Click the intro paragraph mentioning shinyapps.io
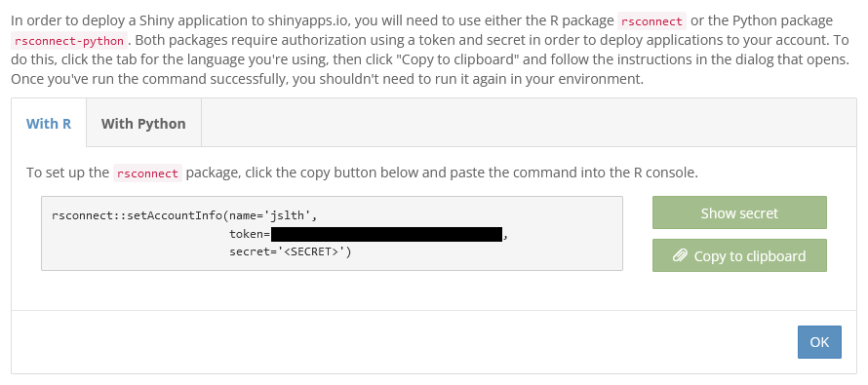The image size is (868, 385). click(x=430, y=51)
